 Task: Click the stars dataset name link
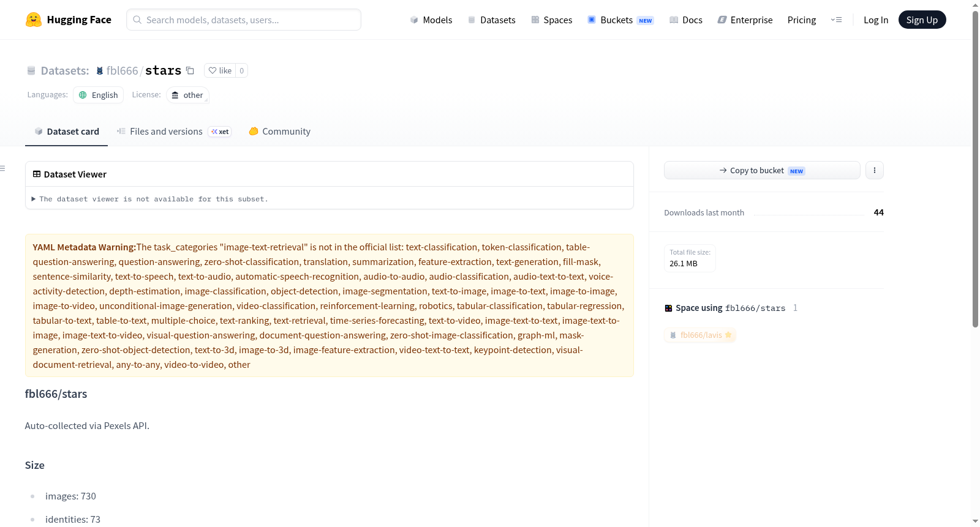163,70
